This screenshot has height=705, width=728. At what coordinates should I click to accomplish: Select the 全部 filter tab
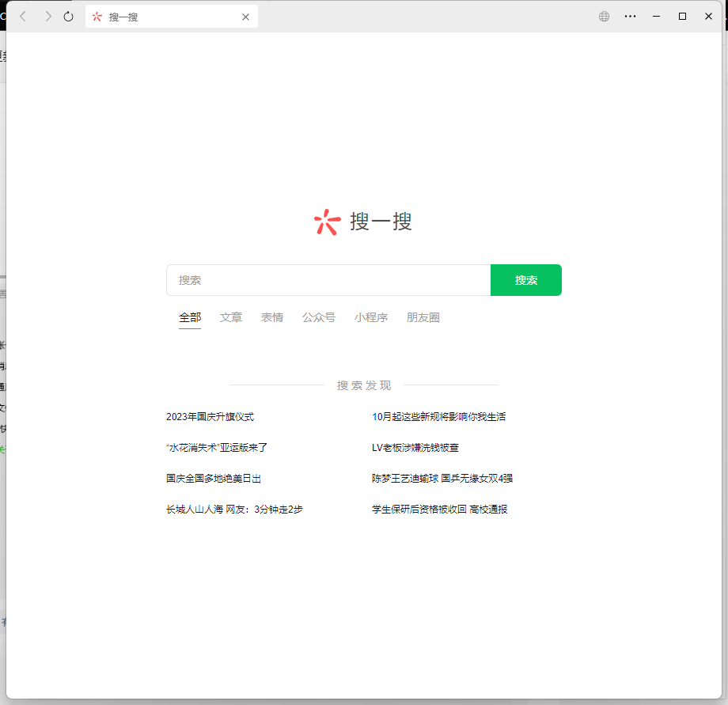[x=190, y=317]
